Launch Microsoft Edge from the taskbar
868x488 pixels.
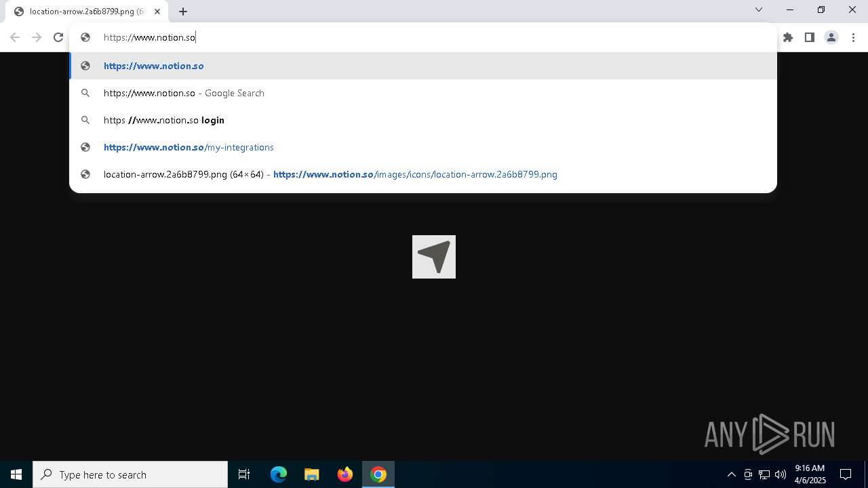click(x=279, y=474)
